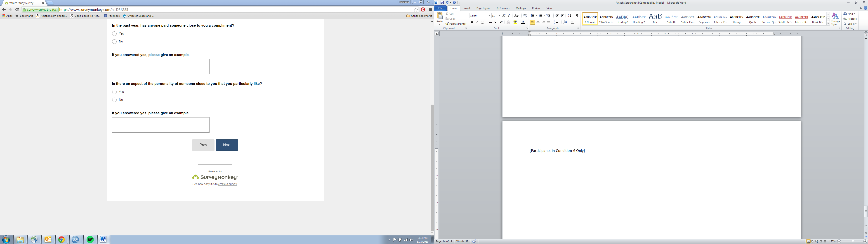This screenshot has width=868, height=244.
Task: Open the Calibri font name dropdown
Action: coord(489,16)
